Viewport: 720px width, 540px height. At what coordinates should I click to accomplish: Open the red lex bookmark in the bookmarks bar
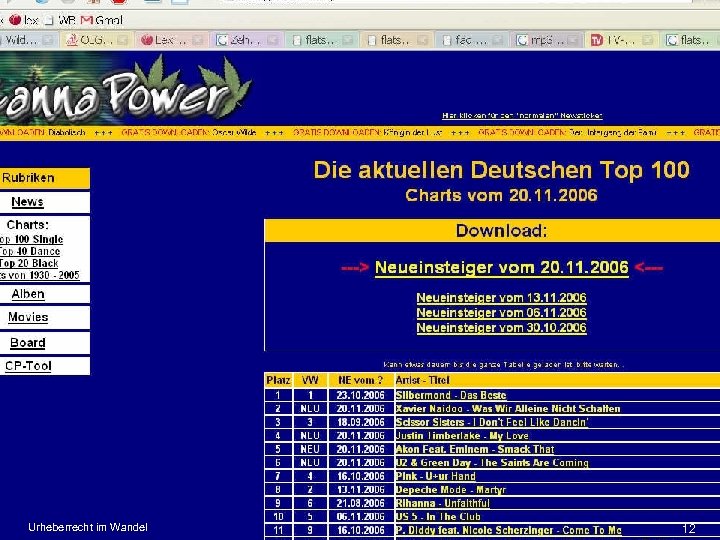coord(23,20)
